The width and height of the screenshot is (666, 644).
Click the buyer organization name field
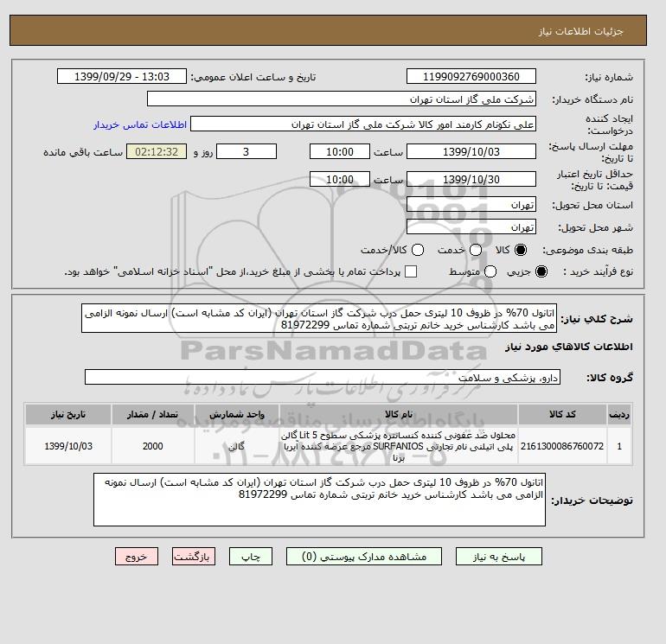(341, 99)
